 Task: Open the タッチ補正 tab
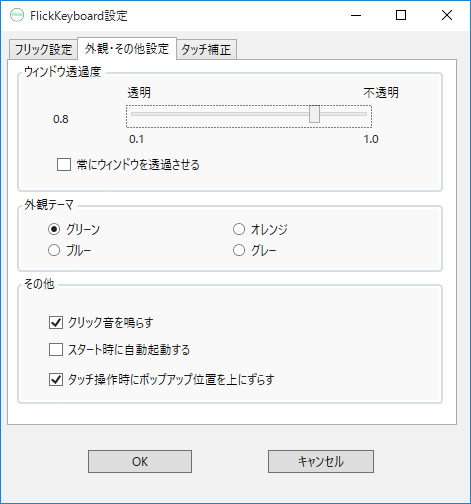(206, 50)
